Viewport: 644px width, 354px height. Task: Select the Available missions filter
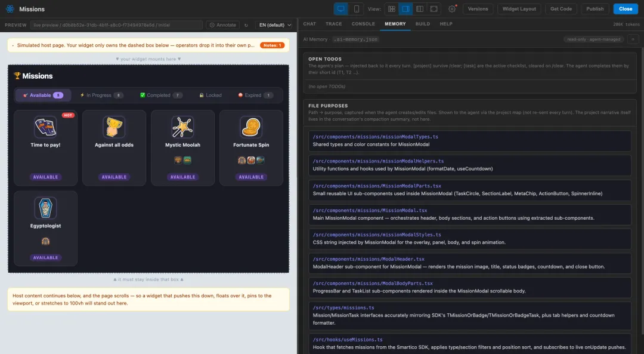coord(43,95)
